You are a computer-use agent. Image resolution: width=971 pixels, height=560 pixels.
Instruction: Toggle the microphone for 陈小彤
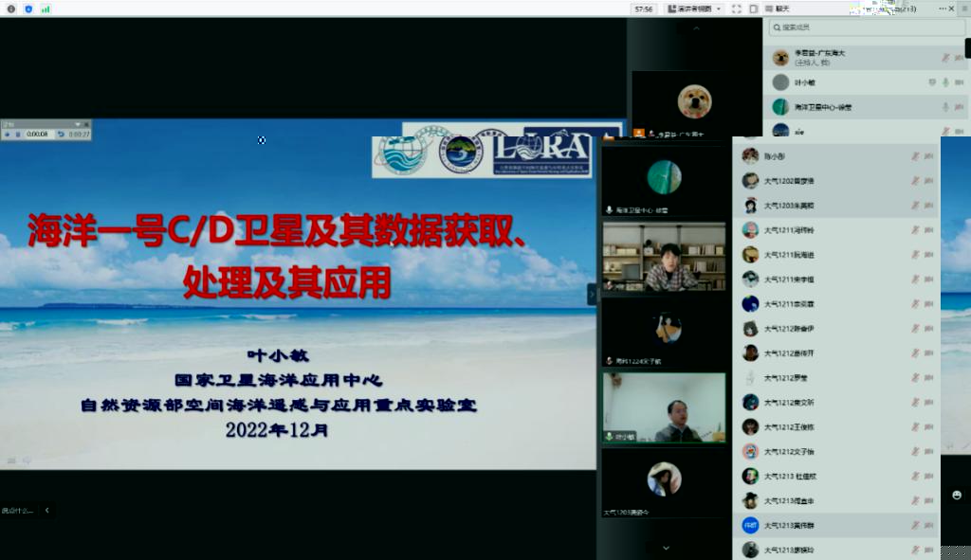(915, 156)
